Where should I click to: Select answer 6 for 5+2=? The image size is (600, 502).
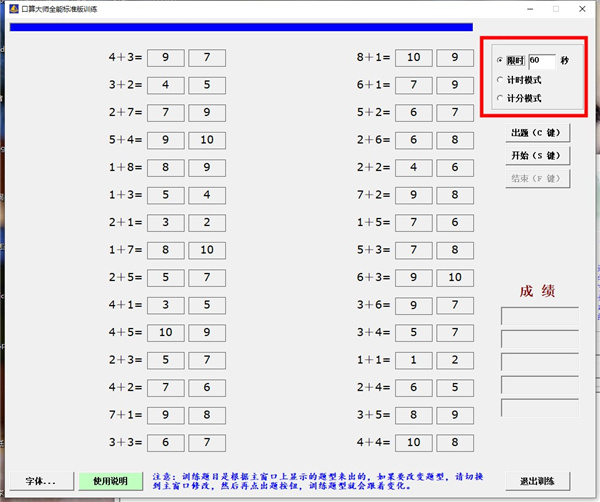414,113
